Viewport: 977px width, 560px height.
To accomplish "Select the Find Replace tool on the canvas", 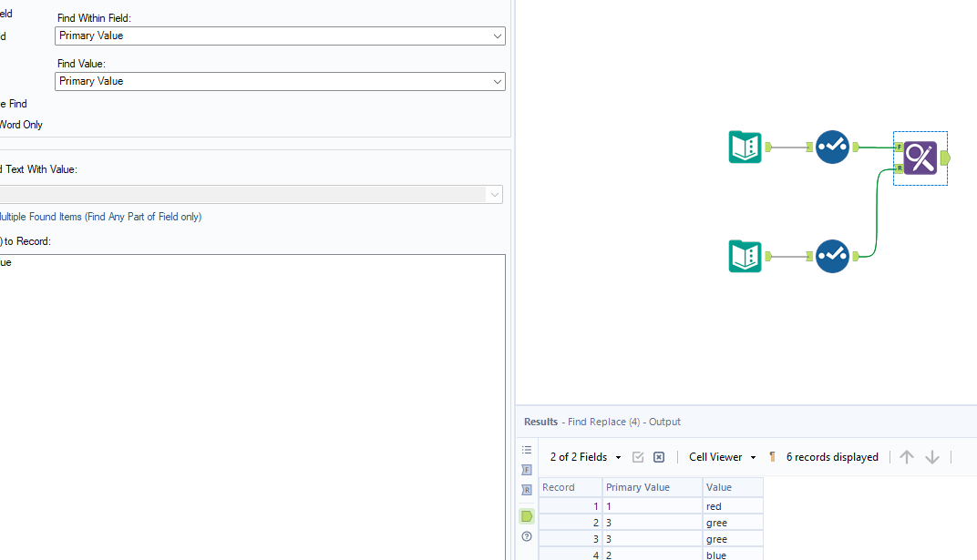I will tap(920, 158).
